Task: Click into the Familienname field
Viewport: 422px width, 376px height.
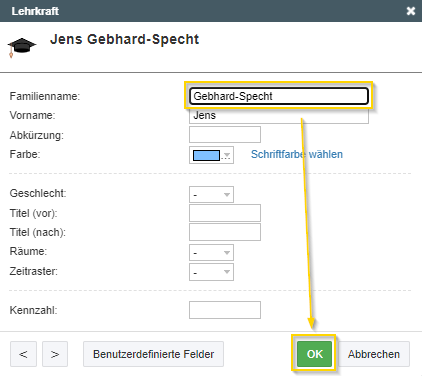Action: (279, 96)
